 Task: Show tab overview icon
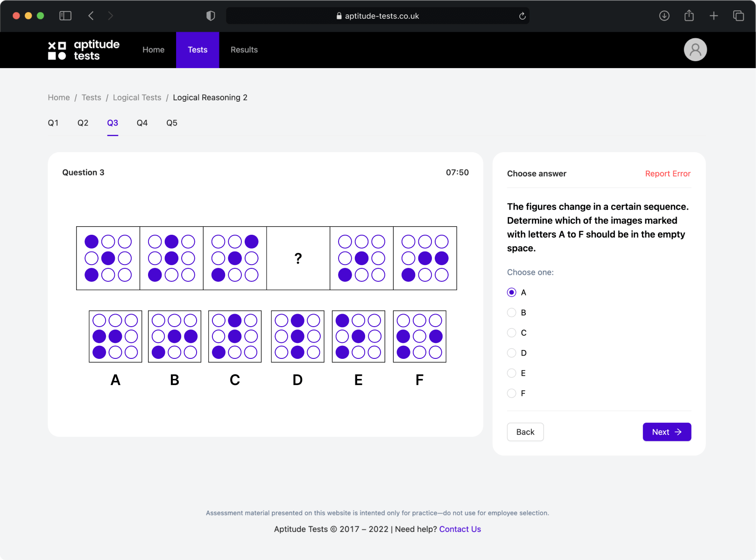pos(738,16)
